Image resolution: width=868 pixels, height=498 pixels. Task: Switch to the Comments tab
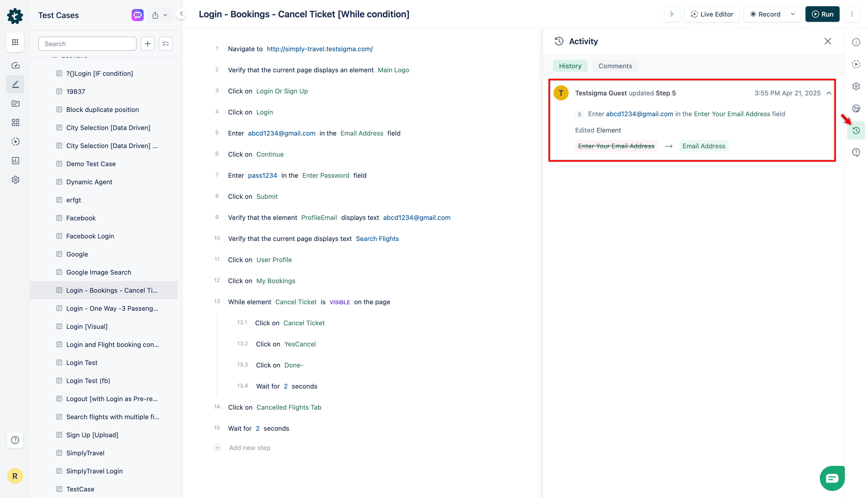click(615, 66)
